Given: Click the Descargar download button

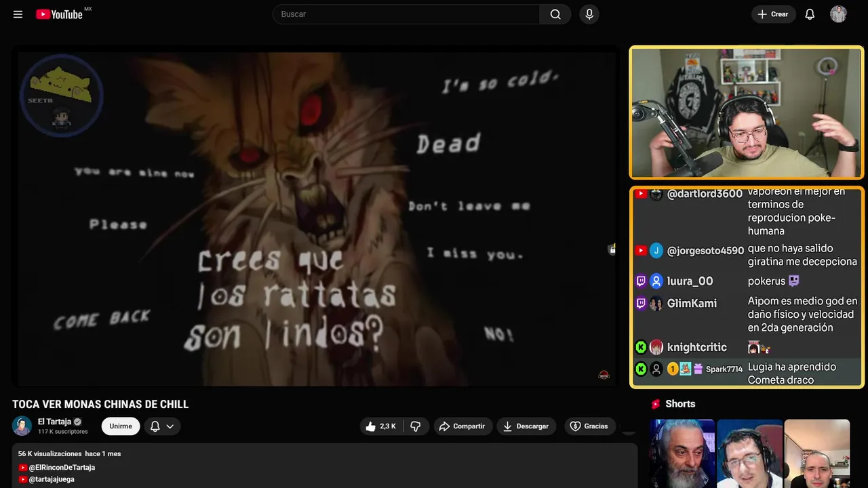Looking at the screenshot, I should (526, 426).
